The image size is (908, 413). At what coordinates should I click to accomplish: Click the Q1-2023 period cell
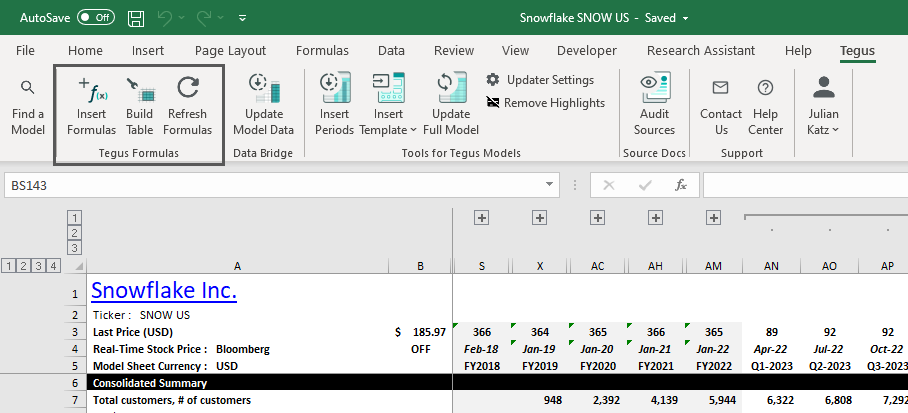point(771,367)
